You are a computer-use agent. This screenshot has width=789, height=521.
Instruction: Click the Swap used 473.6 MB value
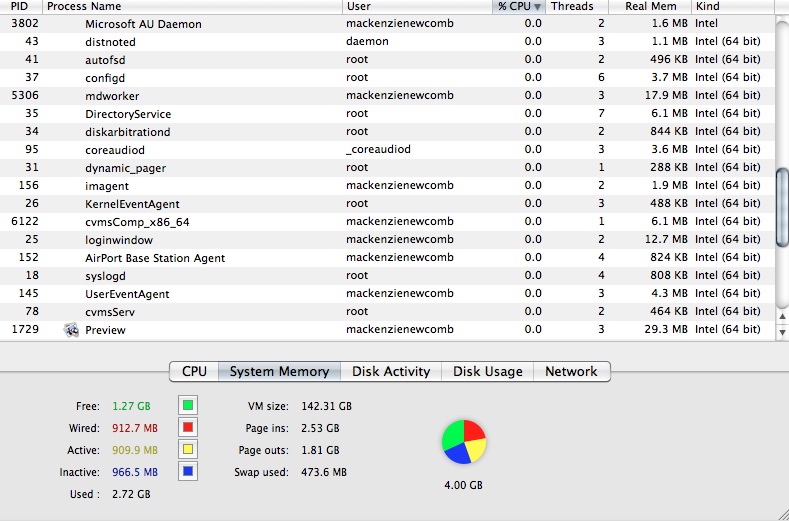click(x=324, y=473)
